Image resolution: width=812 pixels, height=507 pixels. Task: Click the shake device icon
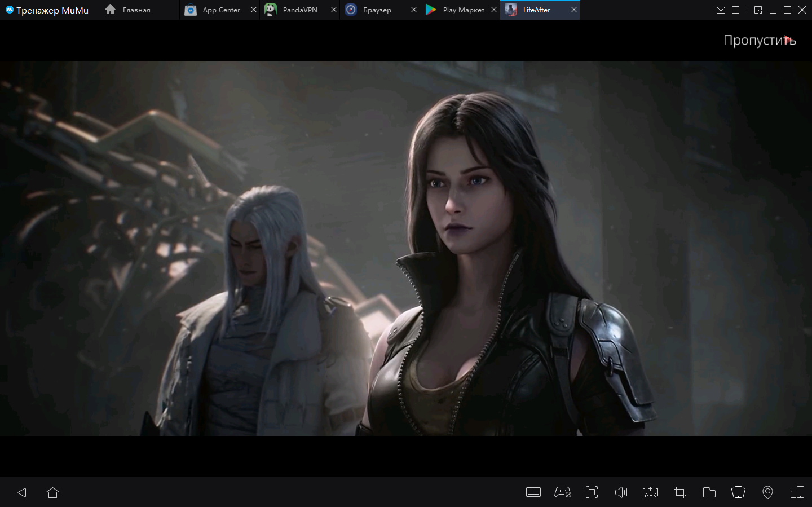[738, 492]
